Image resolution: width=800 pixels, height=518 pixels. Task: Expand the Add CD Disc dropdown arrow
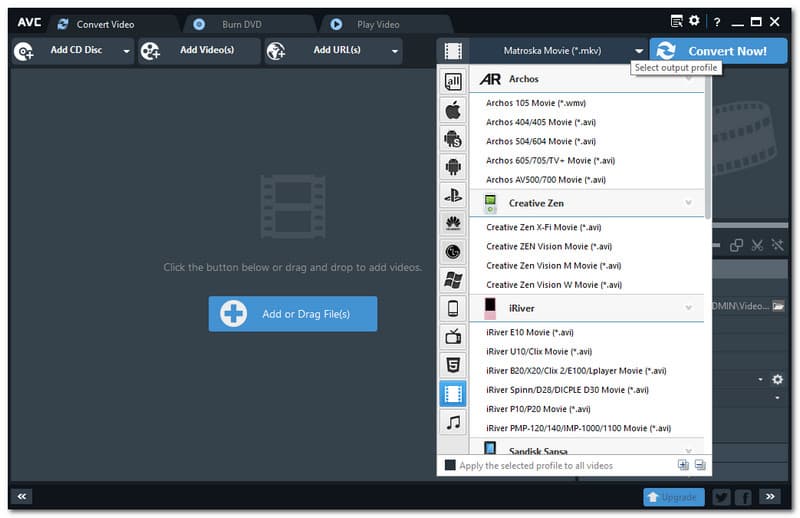click(126, 51)
